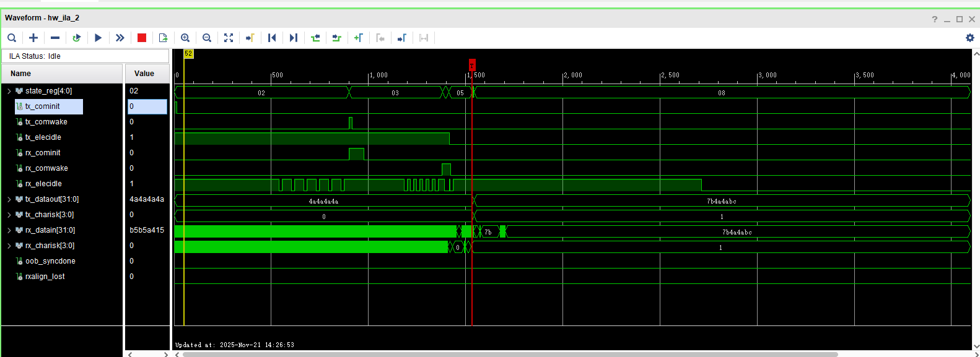Select the rx_comwake signal
The width and height of the screenshot is (980, 357).
click(46, 168)
